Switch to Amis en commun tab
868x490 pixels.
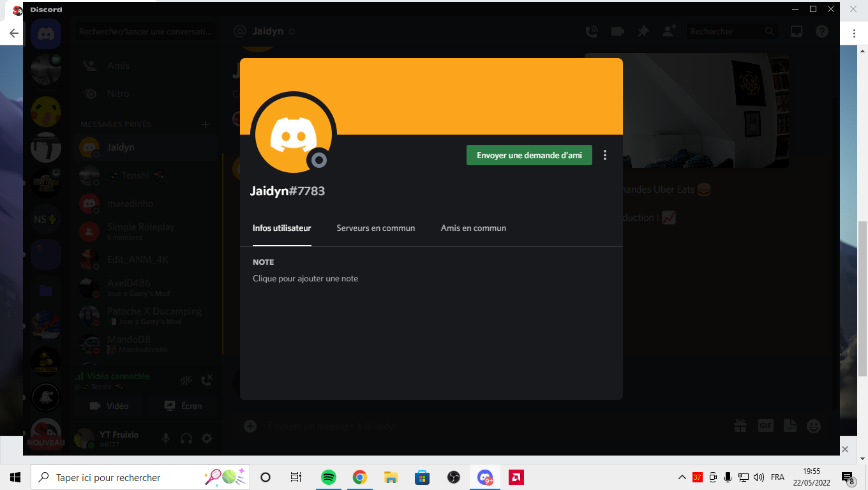(474, 228)
